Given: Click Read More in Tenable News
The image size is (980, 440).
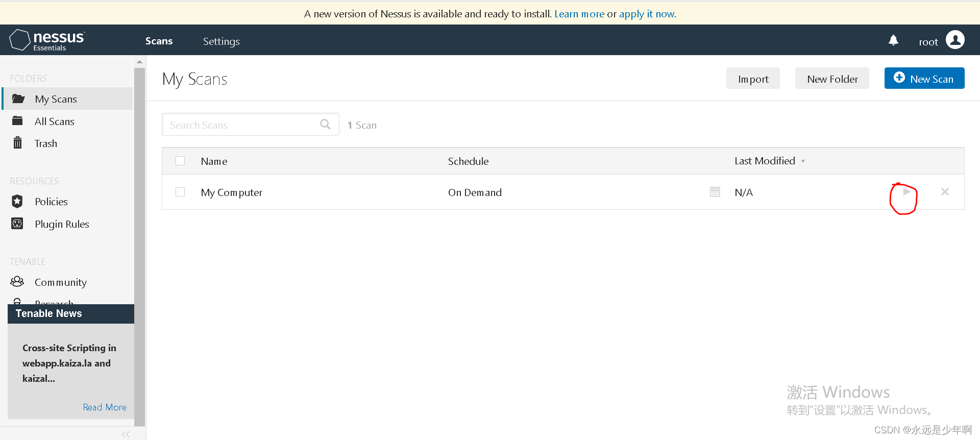Looking at the screenshot, I should click(105, 407).
